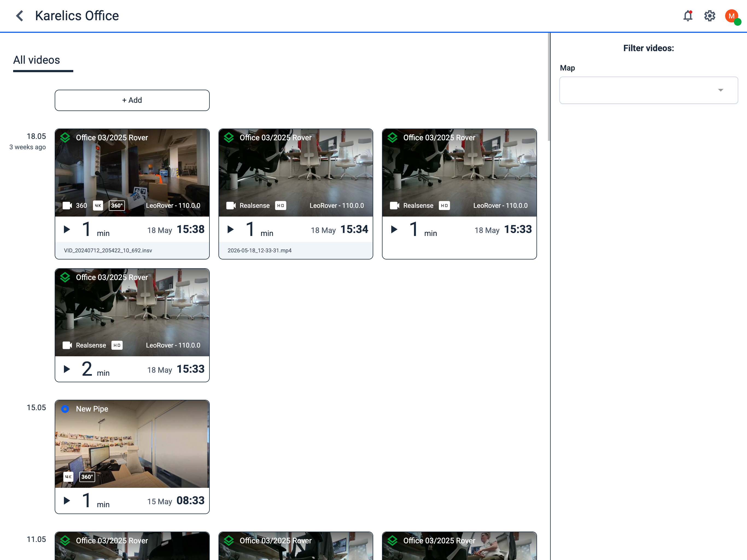
Task: Click the green map icon on third 11.05 card
Action: (x=392, y=541)
